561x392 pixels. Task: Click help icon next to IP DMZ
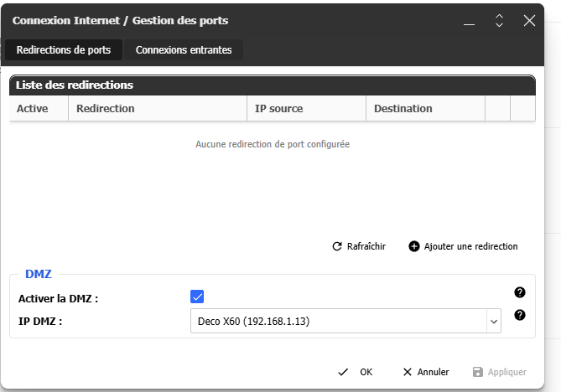[520, 315]
